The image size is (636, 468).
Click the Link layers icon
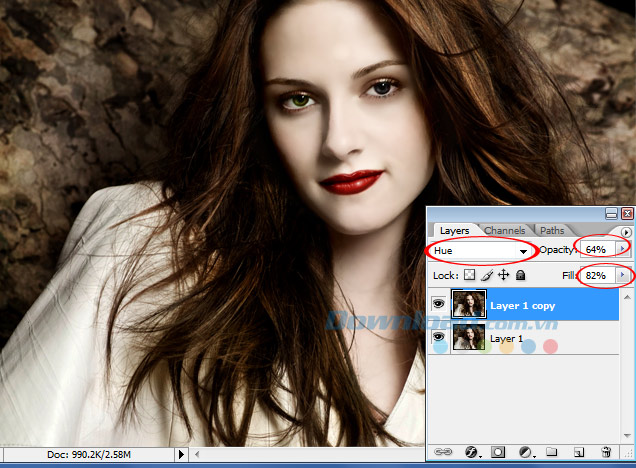443,452
